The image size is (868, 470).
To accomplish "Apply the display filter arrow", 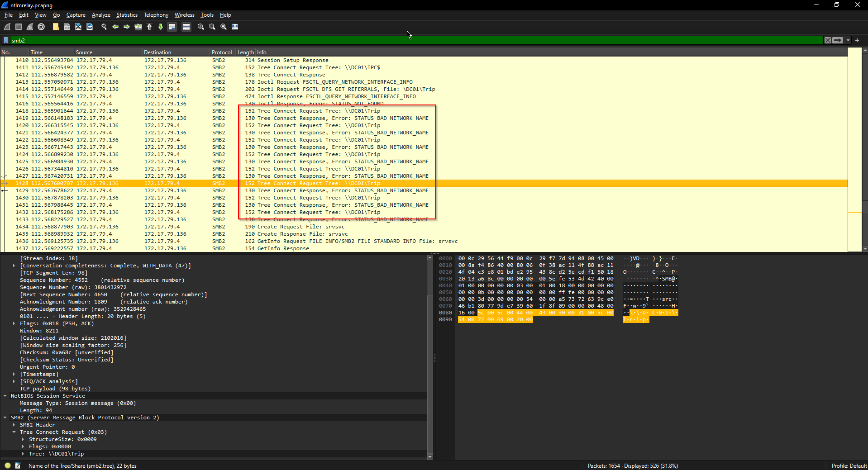I will point(838,40).
